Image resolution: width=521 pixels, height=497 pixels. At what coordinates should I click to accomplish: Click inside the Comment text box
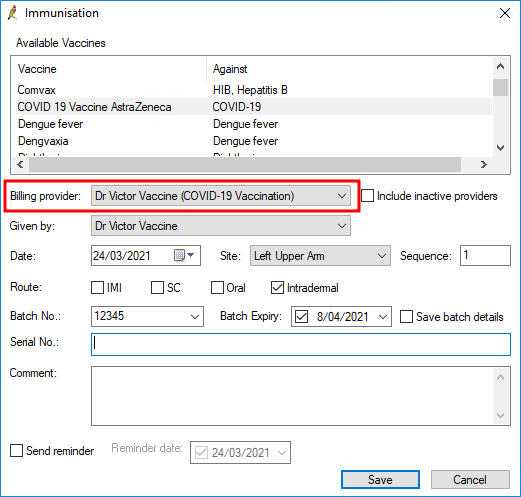tap(293, 396)
